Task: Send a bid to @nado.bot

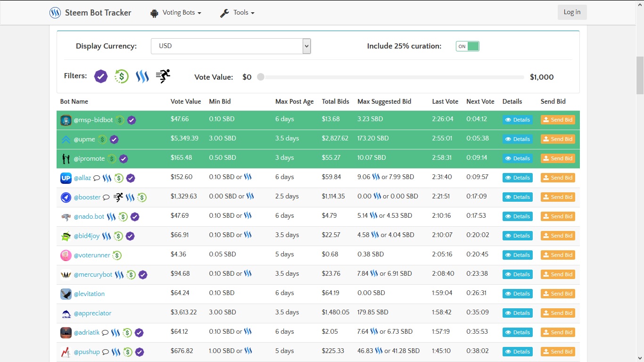Action: (x=558, y=216)
